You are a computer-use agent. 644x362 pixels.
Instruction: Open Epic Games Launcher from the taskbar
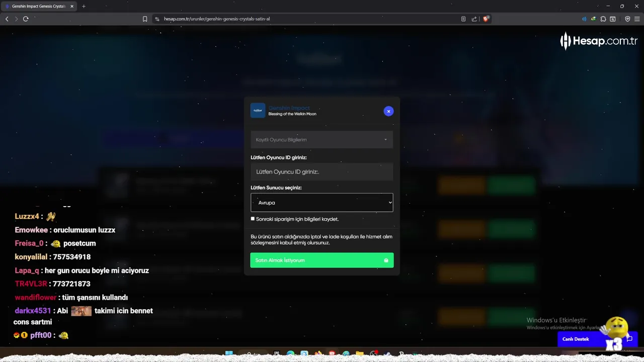pos(277,354)
